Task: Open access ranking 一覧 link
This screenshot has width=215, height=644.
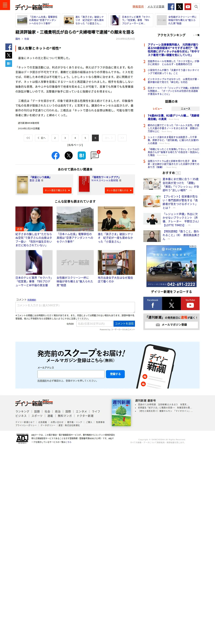Action: 196,35
